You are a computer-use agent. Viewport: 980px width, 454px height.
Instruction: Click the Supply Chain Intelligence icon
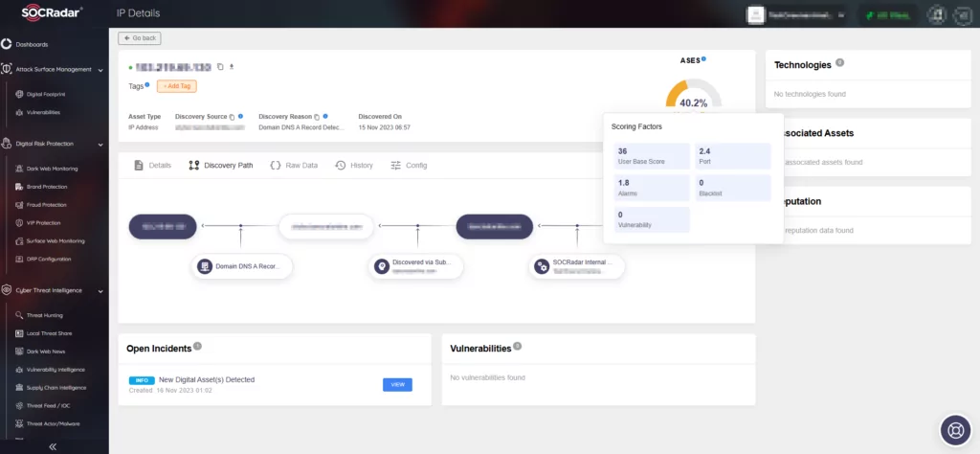[x=19, y=388]
